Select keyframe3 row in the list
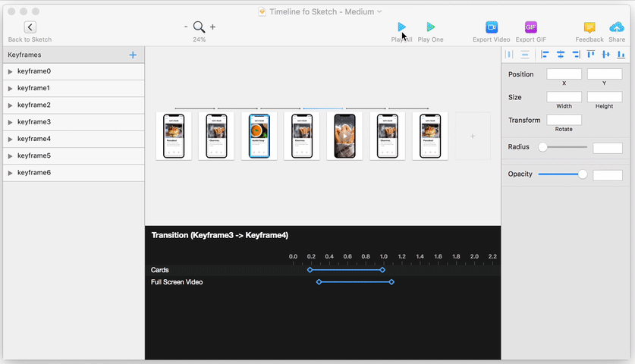The height and width of the screenshot is (364, 635). pos(74,122)
